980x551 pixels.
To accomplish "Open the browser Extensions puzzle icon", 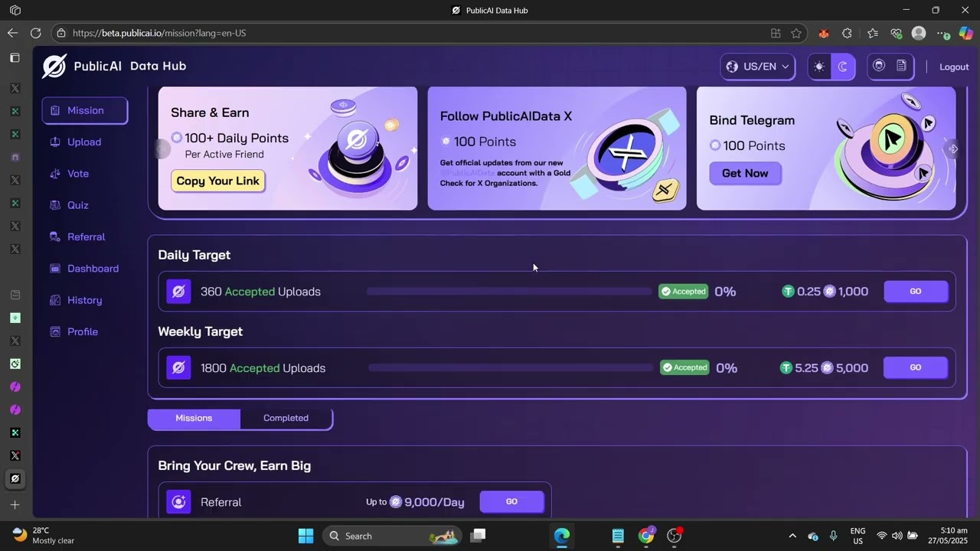I will coord(847,33).
